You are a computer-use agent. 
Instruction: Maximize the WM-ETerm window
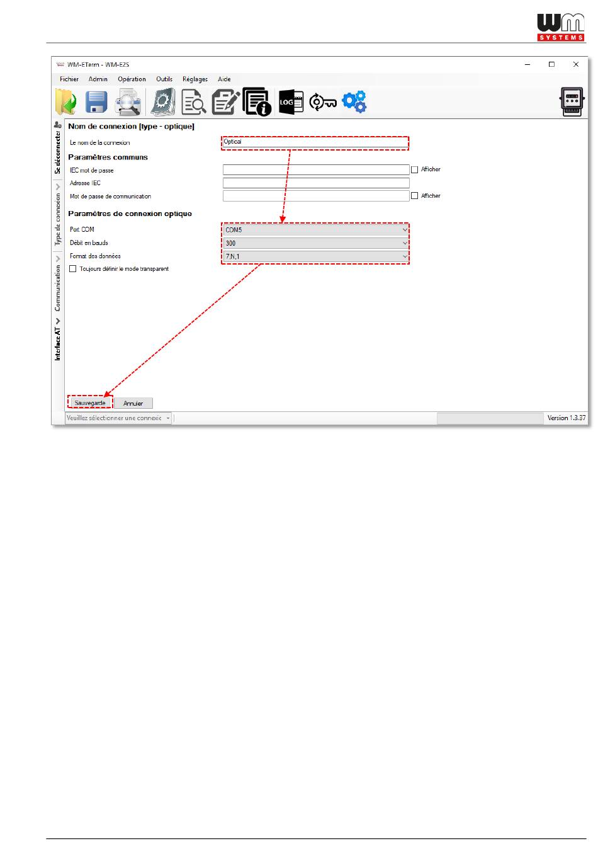point(551,64)
